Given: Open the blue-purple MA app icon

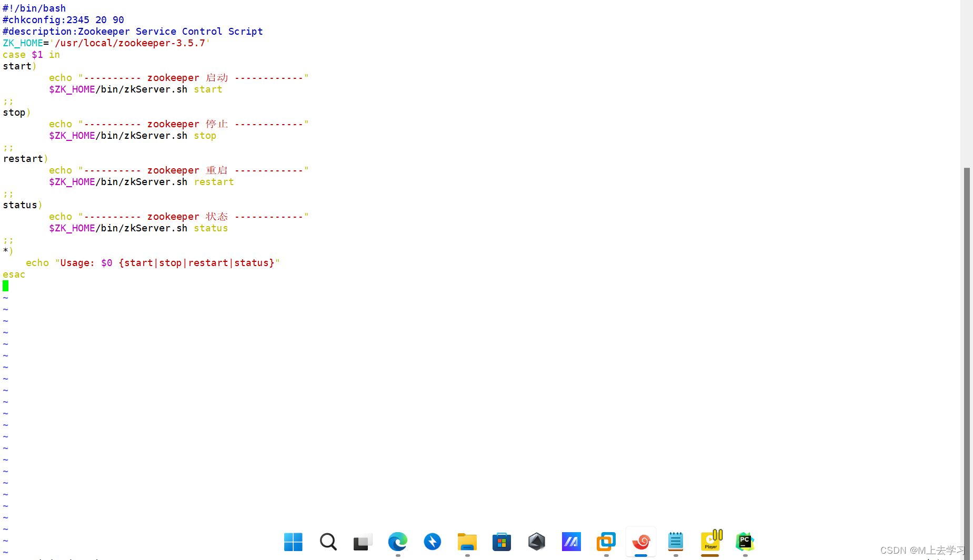Looking at the screenshot, I should 571,542.
